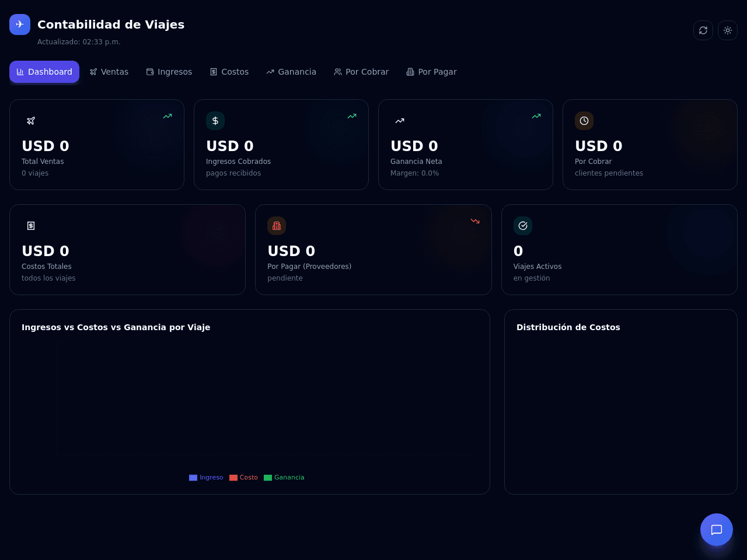
Task: Click the en gestión text
Action: coord(532,278)
